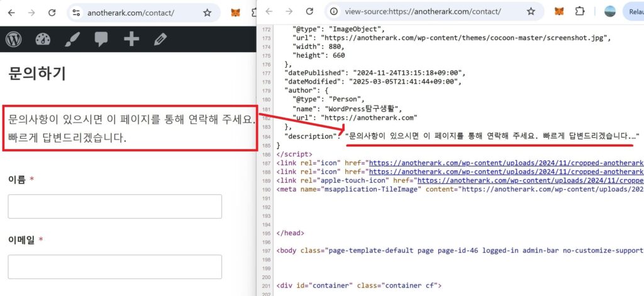Click the 이메일 email input field
Viewport: 644px width, 296px height.
click(115, 267)
